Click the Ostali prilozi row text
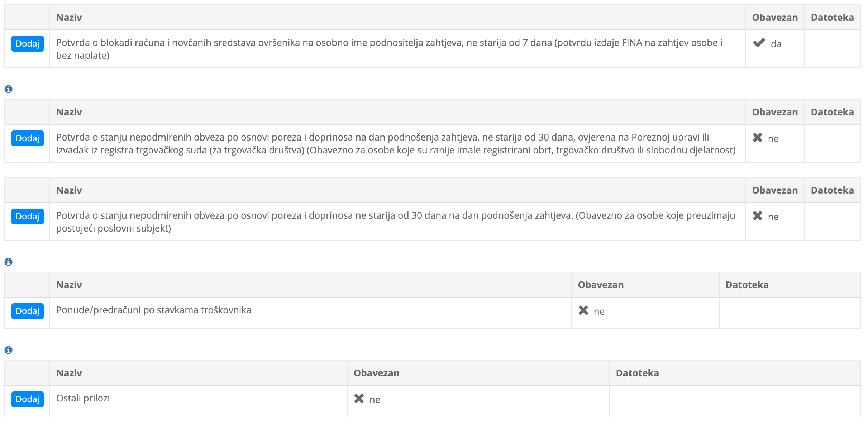Viewport: 868px width, 428px height. [83, 398]
